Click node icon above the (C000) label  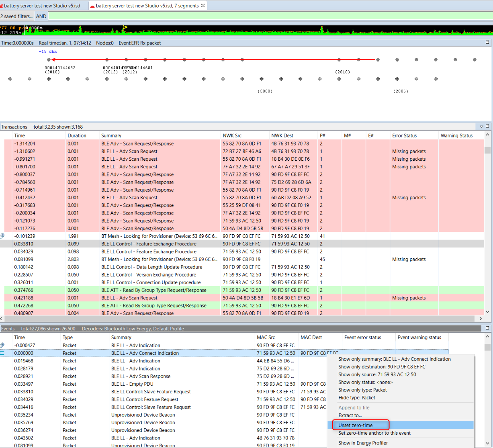pos(261,79)
